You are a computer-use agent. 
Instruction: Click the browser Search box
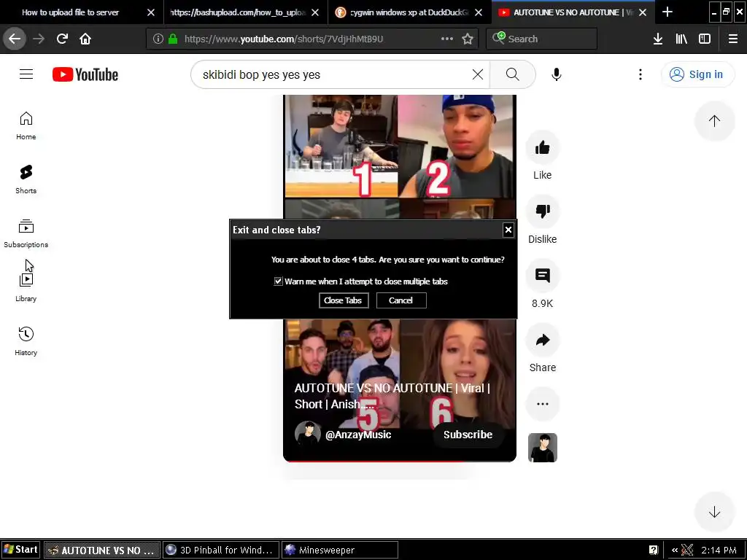[542, 39]
